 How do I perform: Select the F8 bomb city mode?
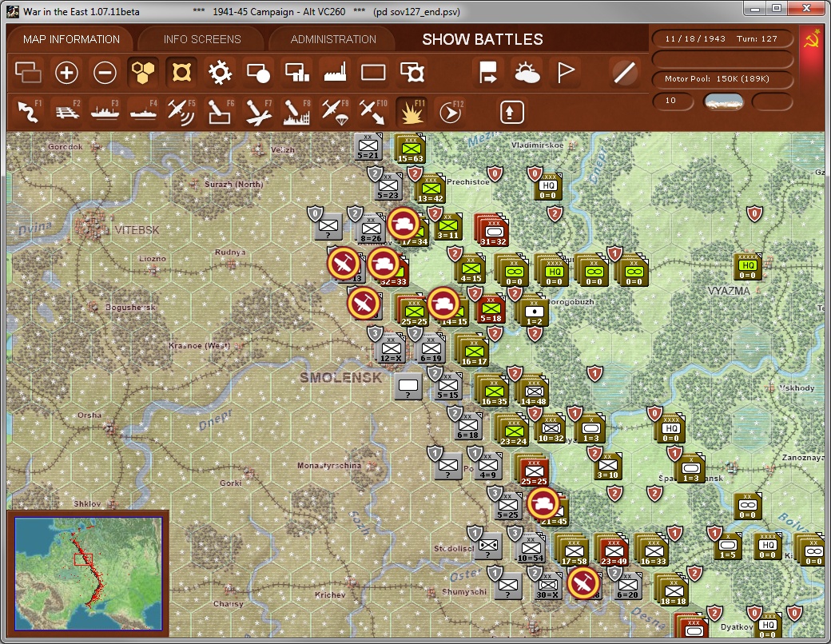click(296, 111)
